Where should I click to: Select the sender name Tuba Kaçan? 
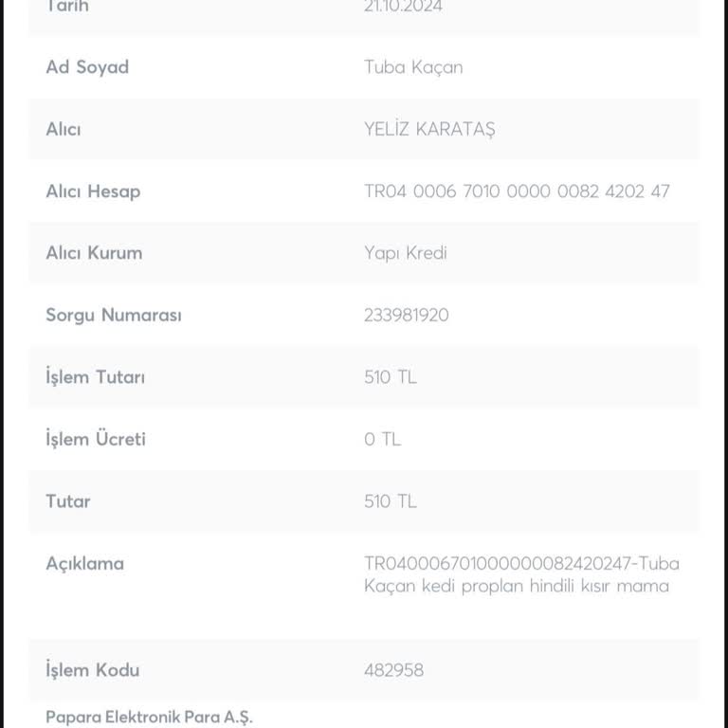coord(413,68)
